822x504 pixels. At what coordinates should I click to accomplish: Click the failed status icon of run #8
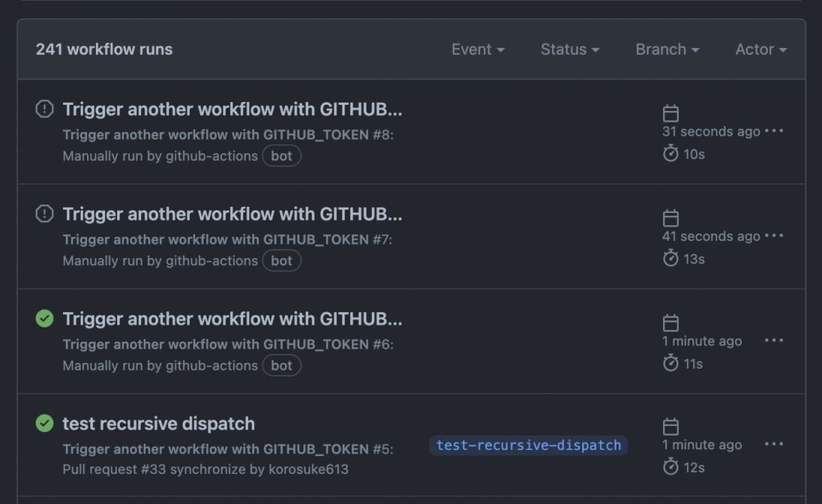45,109
